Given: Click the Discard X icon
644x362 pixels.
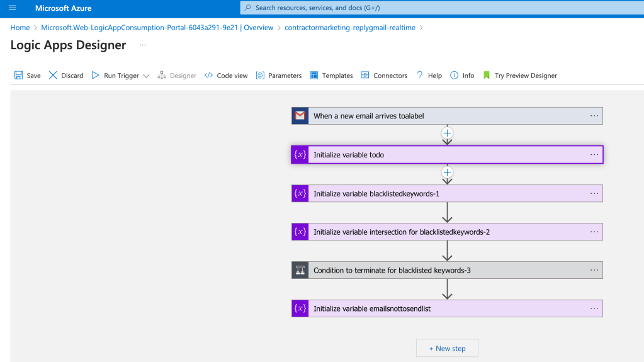Looking at the screenshot, I should [x=53, y=75].
